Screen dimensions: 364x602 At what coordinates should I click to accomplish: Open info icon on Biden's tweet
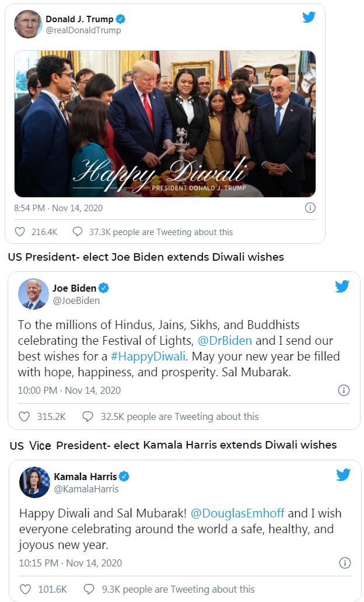tap(344, 390)
